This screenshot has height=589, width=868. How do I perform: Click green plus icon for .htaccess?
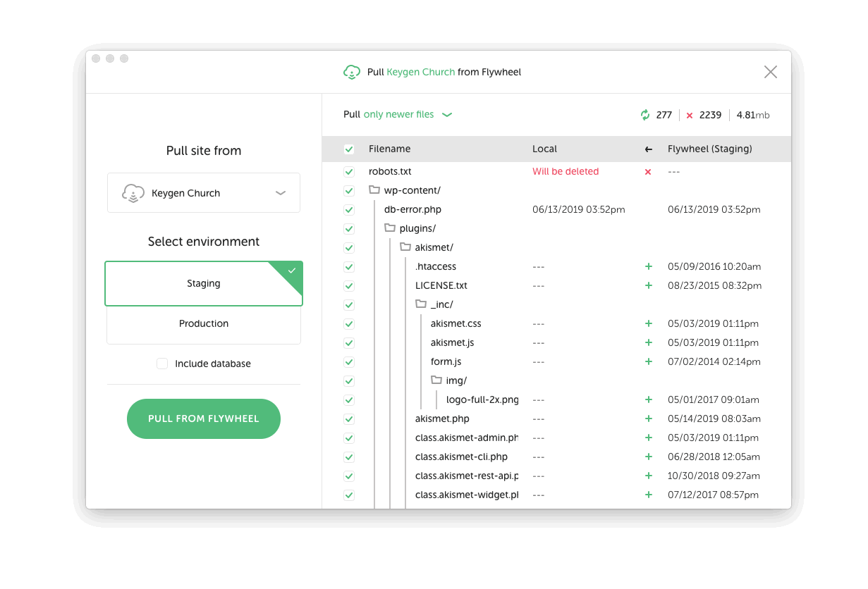(x=649, y=267)
